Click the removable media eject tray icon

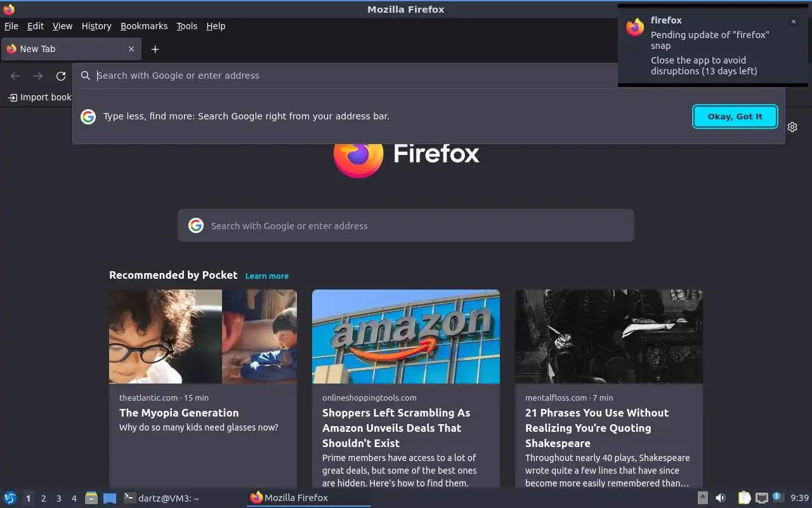(702, 498)
